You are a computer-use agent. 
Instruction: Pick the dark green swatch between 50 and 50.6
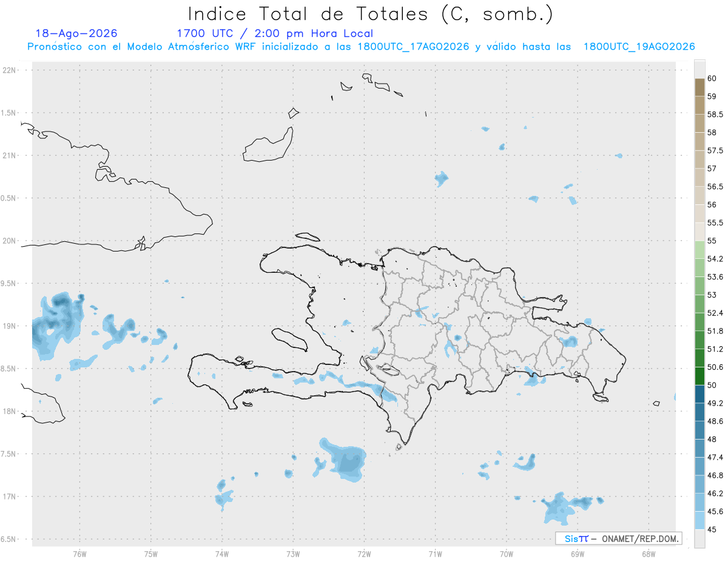[x=699, y=376]
